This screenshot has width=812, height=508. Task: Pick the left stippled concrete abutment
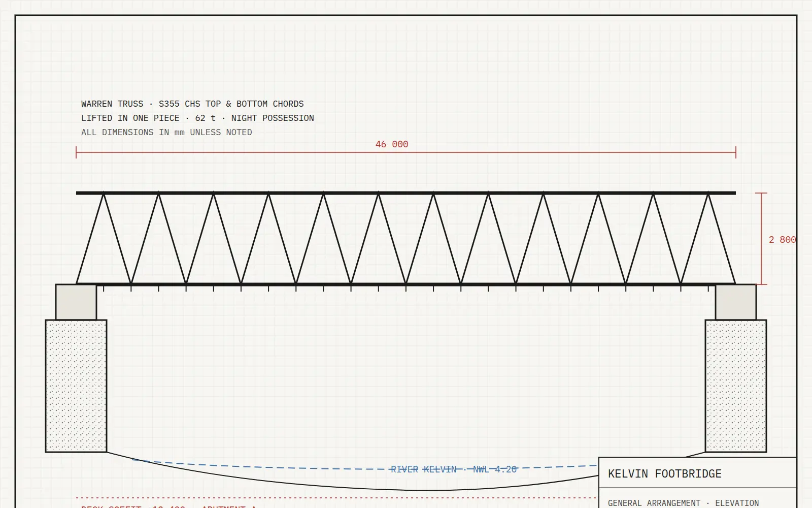(76, 386)
